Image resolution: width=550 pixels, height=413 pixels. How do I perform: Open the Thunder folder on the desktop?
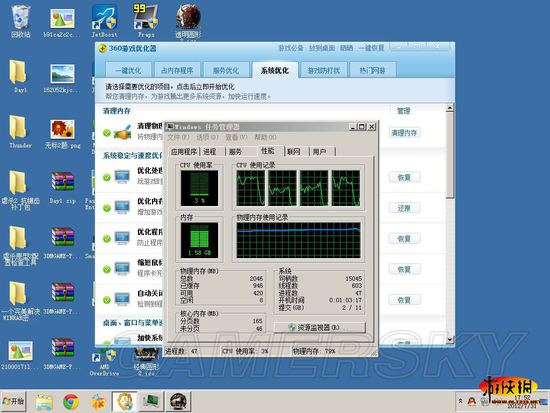point(20,132)
